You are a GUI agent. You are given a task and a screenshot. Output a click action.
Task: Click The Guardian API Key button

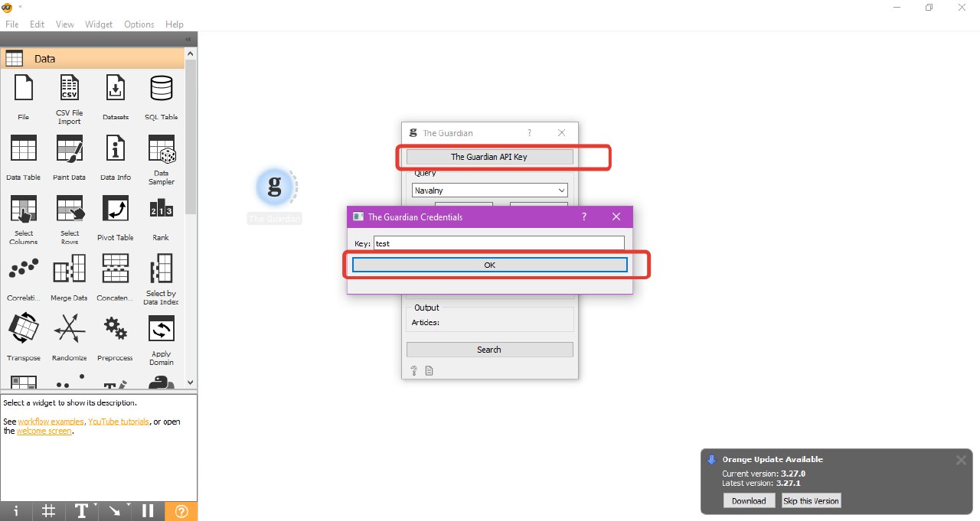[x=489, y=157]
